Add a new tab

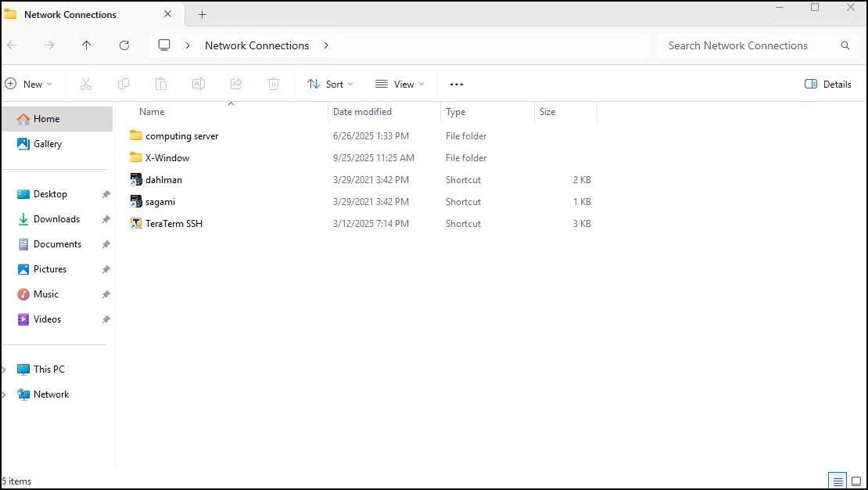202,14
